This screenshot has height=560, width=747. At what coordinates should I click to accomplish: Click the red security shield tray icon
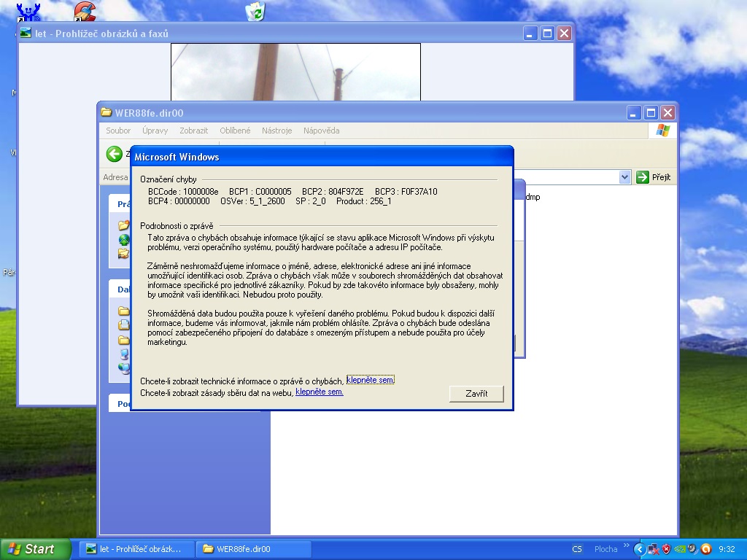click(x=667, y=549)
